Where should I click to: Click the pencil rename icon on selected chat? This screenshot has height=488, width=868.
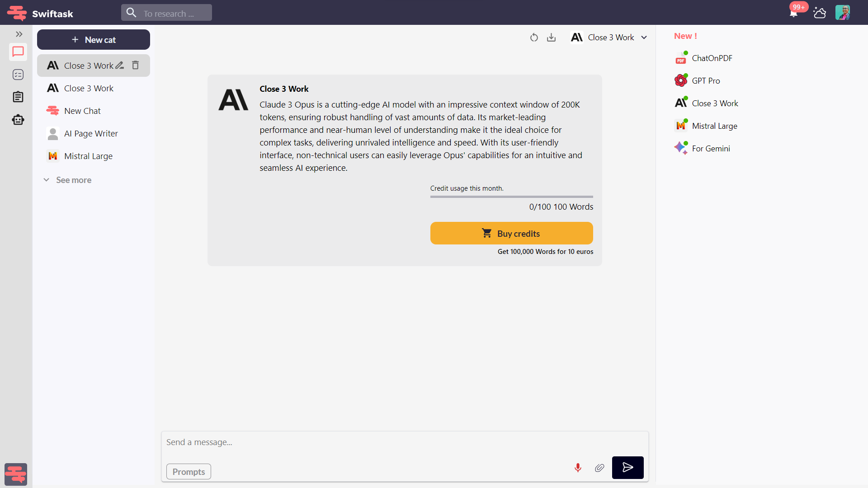coord(119,66)
